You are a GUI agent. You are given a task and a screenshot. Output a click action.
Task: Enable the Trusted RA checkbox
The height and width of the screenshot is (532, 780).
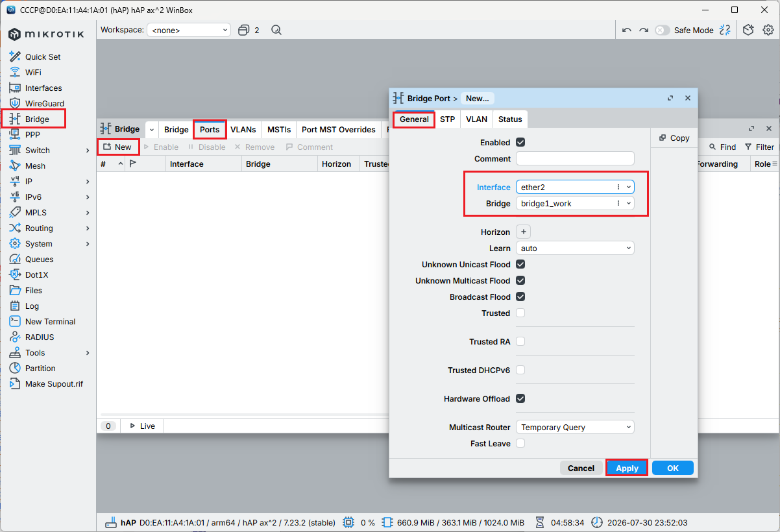(520, 341)
